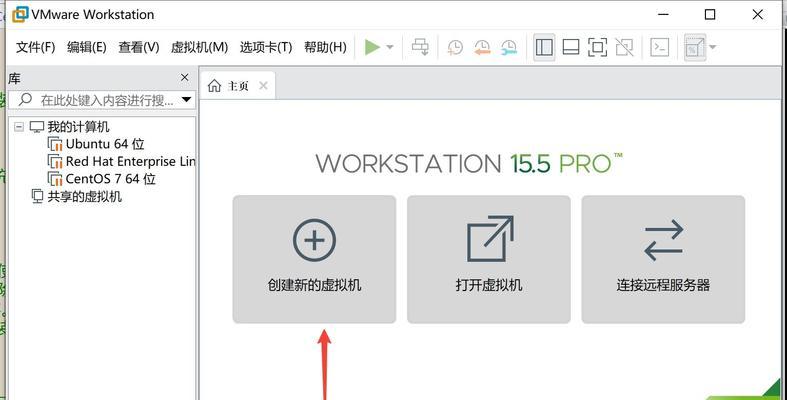787x400 pixels.
Task: Click the stretch guest display icon
Action: (x=695, y=47)
